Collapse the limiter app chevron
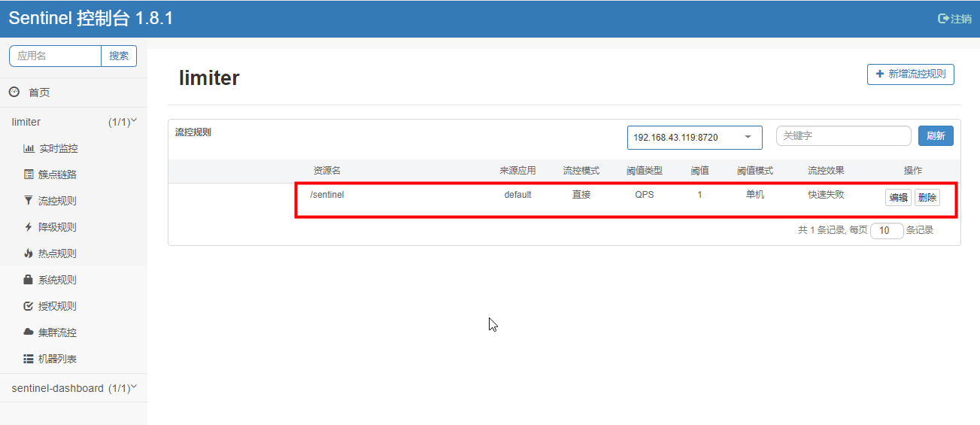Viewport: 980px width, 425px height. click(134, 120)
